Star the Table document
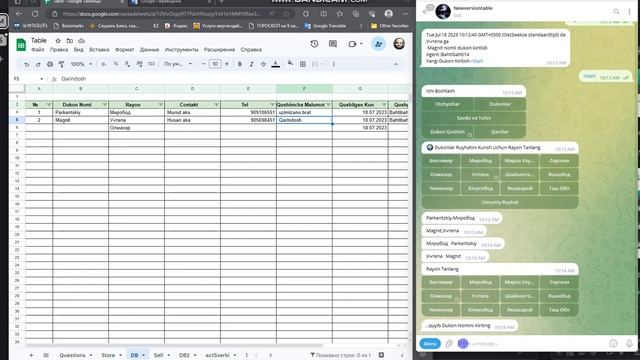640x360 pixels. 58,41
